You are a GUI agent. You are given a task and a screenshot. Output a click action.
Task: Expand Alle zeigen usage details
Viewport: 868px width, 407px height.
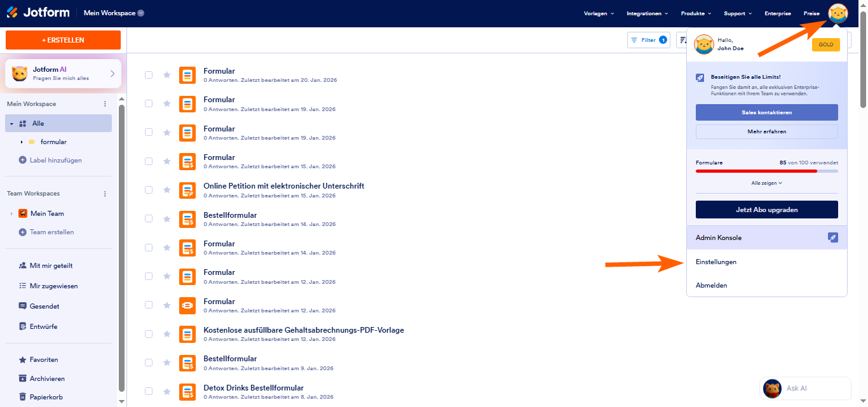click(x=766, y=183)
